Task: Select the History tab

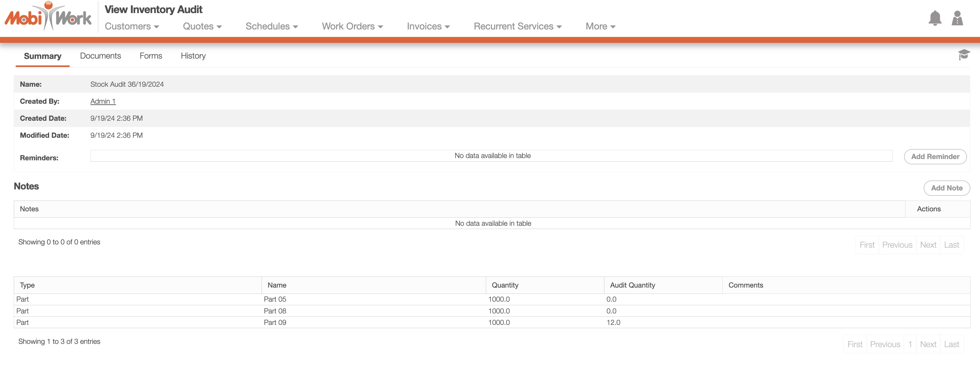Action: click(x=193, y=56)
